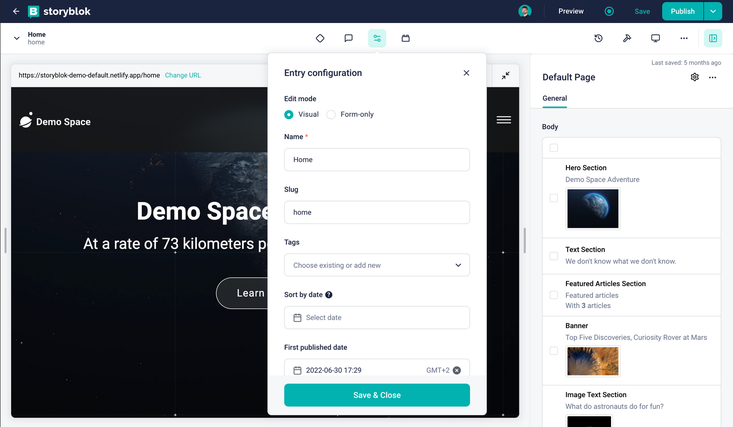733x427 pixels.
Task: Click the Storyblok logo icon
Action: [x=33, y=11]
